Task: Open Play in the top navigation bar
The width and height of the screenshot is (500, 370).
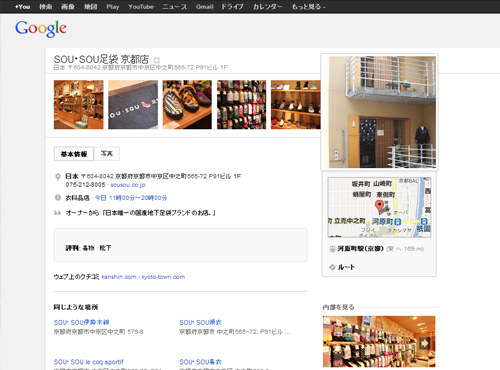Action: pos(113,7)
